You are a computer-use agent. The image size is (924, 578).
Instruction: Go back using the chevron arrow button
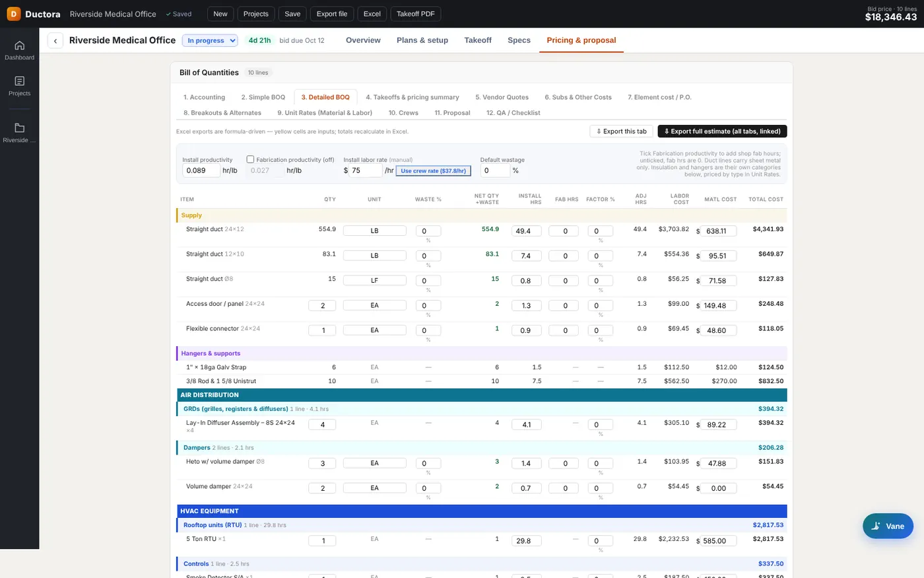(x=55, y=41)
